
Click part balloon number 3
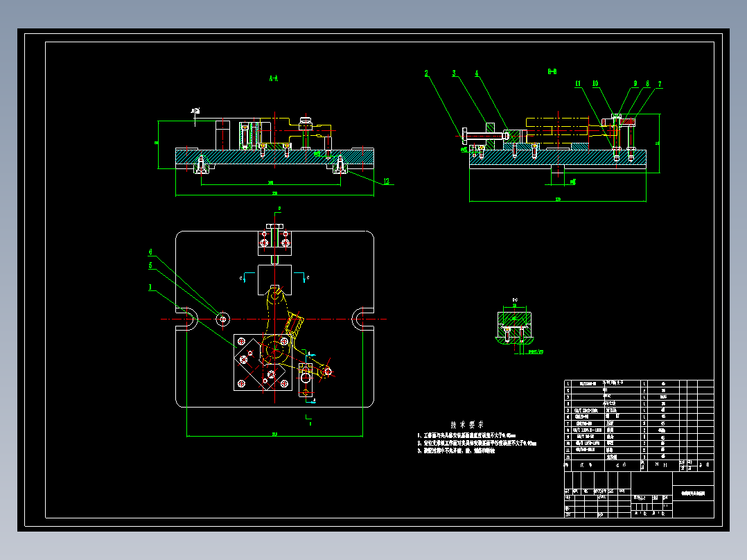click(454, 73)
